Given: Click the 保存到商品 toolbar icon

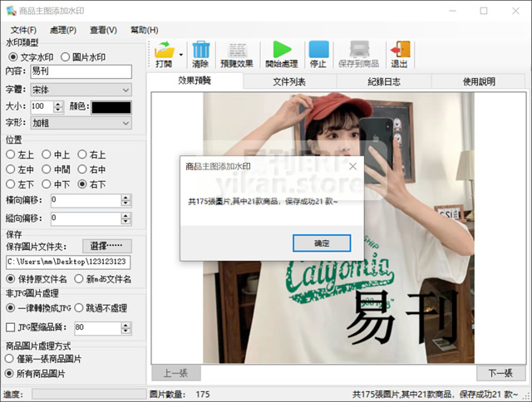Looking at the screenshot, I should coord(359,50).
